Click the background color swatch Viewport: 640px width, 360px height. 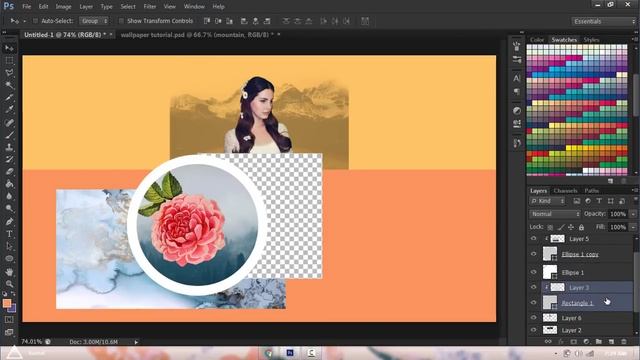point(13,309)
